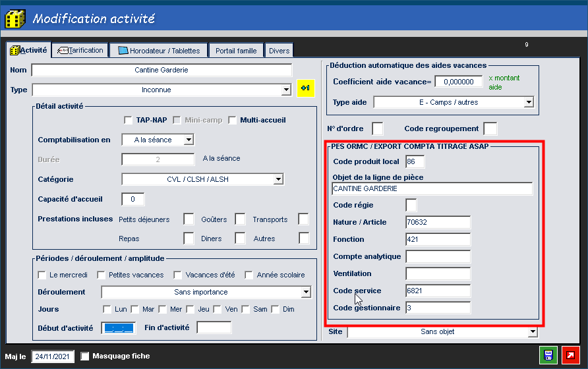The height and width of the screenshot is (369, 588).
Task: Select the Portail famille tab
Action: [236, 51]
